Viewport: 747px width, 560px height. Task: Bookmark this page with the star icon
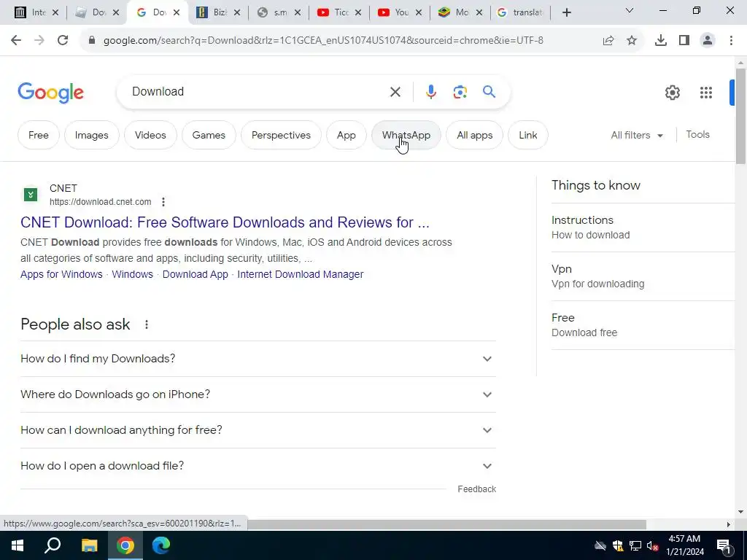pos(632,41)
